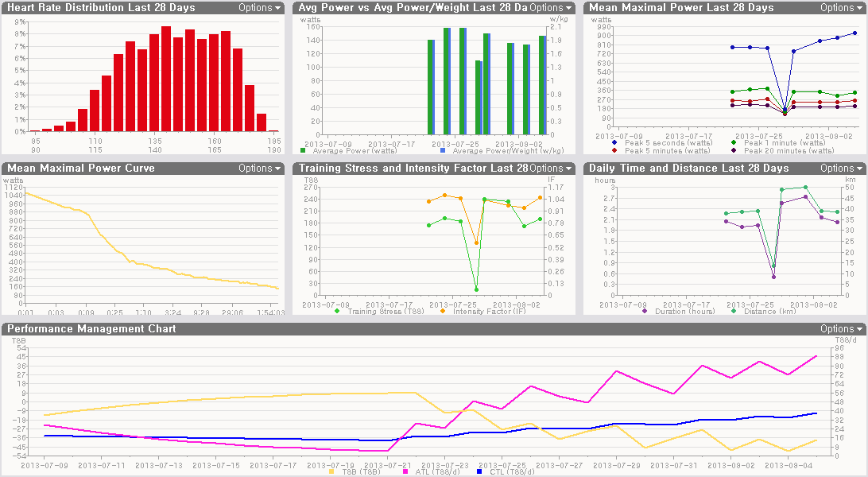Select 'Mean Maximal Power Last 28 Days' title

pos(681,8)
